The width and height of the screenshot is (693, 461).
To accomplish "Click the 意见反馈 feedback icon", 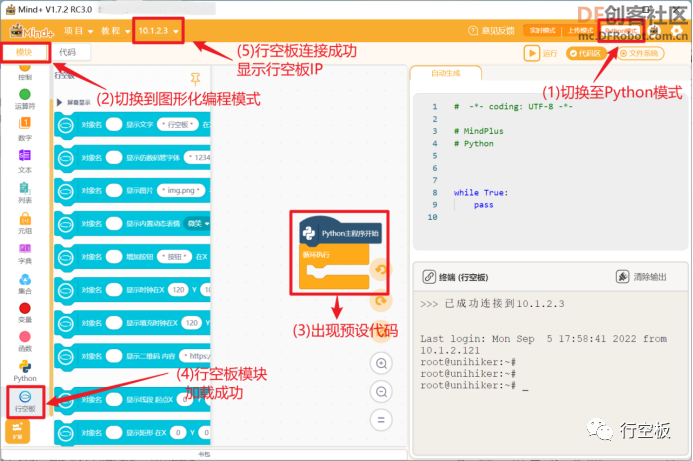I will point(473,30).
